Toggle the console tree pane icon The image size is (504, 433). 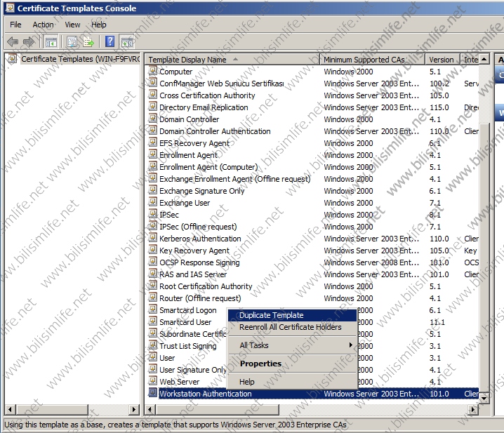pyautogui.click(x=51, y=41)
